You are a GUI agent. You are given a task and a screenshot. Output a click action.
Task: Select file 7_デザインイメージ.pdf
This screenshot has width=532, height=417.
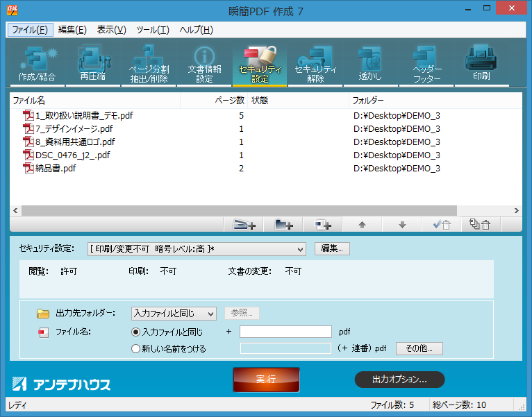pos(74,129)
